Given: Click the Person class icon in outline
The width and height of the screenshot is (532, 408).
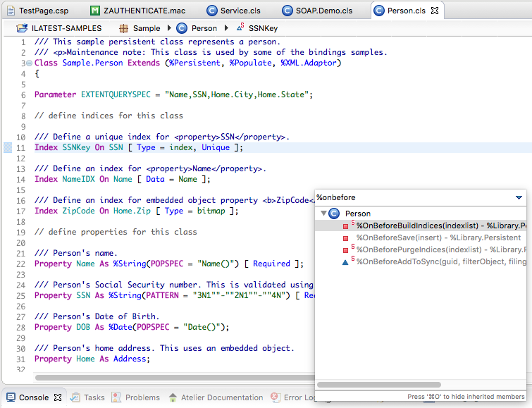Looking at the screenshot, I should click(x=334, y=214).
